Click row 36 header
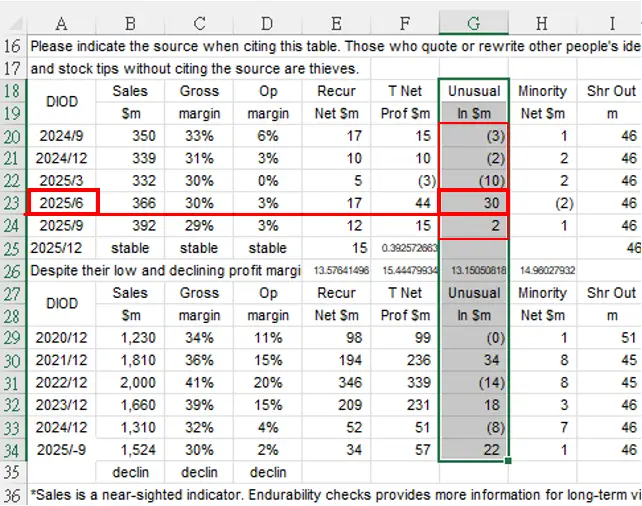Image resolution: width=642 pixels, height=506 pixels. pos(13,494)
